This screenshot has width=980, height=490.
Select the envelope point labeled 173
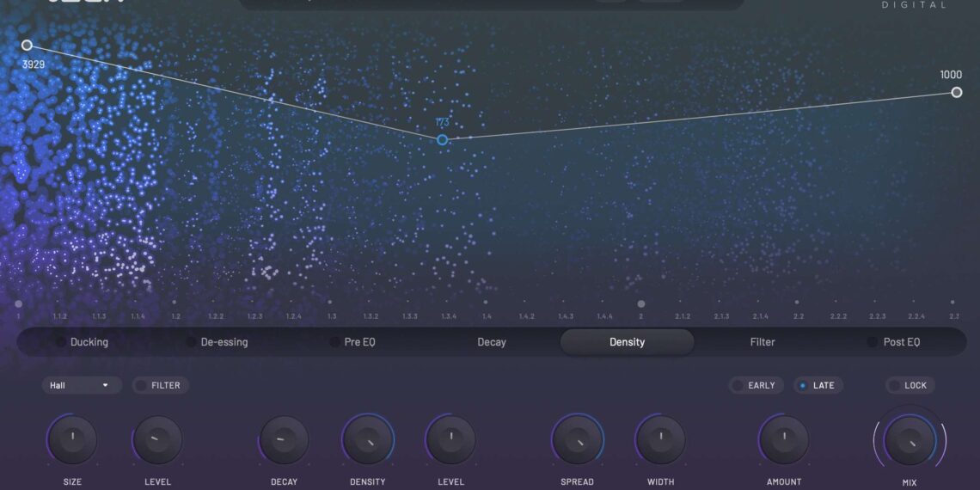(442, 139)
